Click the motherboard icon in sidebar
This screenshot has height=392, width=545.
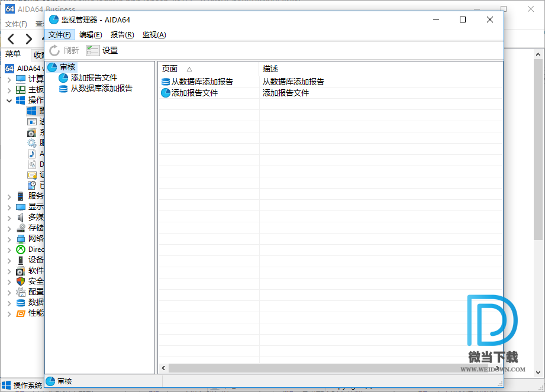(21, 90)
